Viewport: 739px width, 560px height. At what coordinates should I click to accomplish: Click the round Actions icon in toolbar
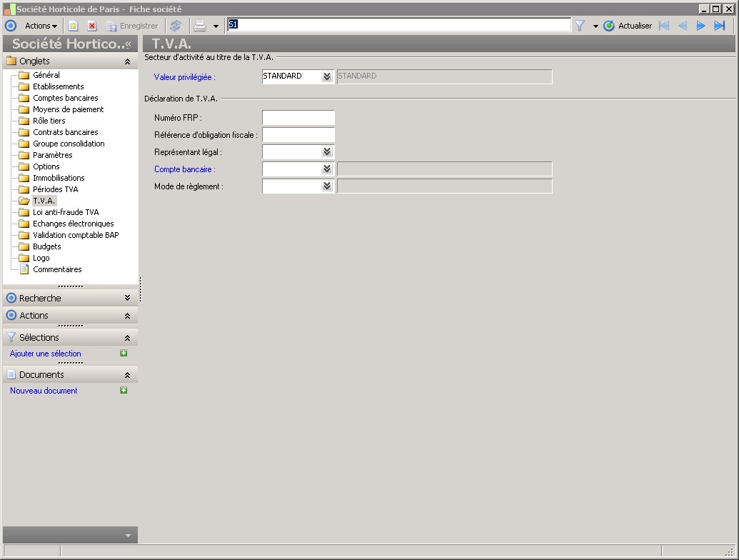[x=11, y=26]
